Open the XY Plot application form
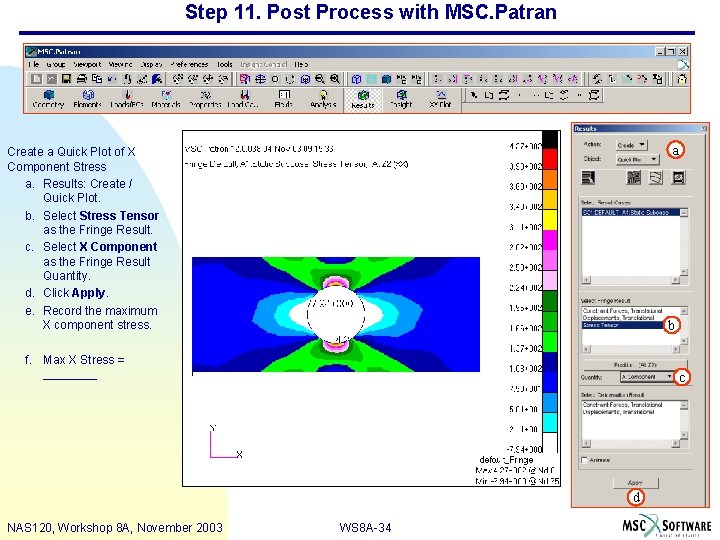 click(x=440, y=99)
